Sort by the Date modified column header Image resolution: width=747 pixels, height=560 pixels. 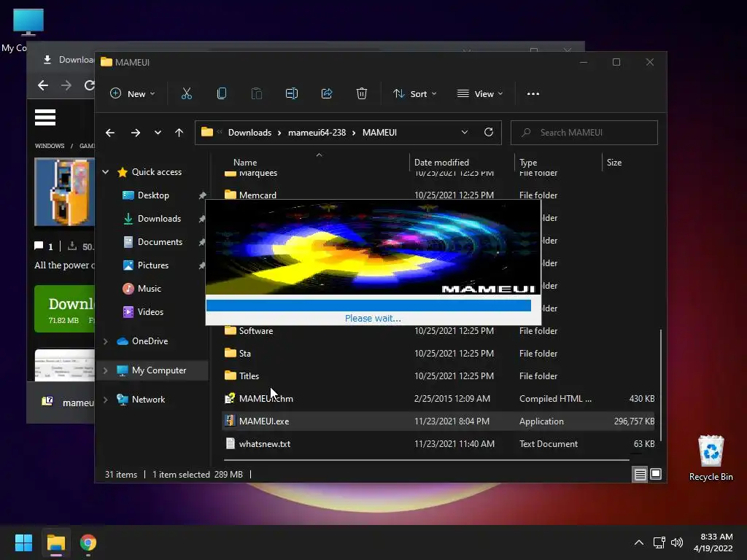coord(441,163)
